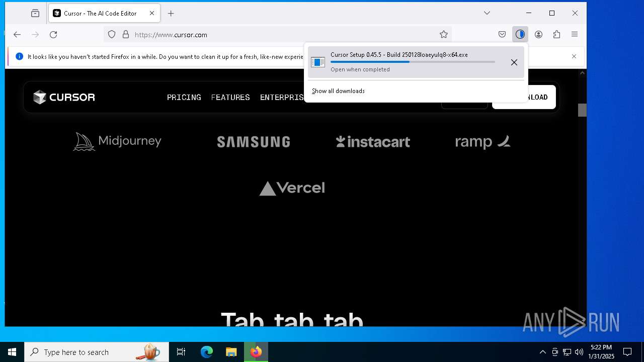Go back with the back arrow
644x362 pixels.
click(17, 35)
